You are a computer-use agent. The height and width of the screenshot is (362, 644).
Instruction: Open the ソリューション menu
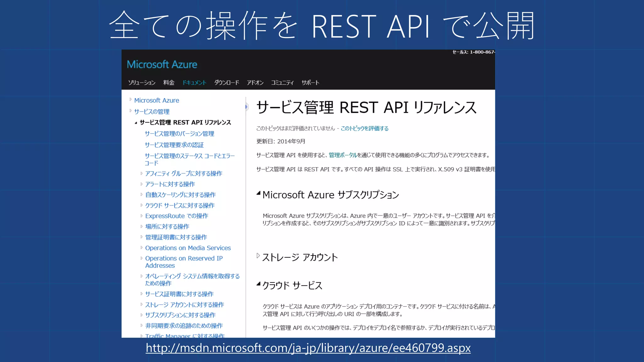coord(142,83)
